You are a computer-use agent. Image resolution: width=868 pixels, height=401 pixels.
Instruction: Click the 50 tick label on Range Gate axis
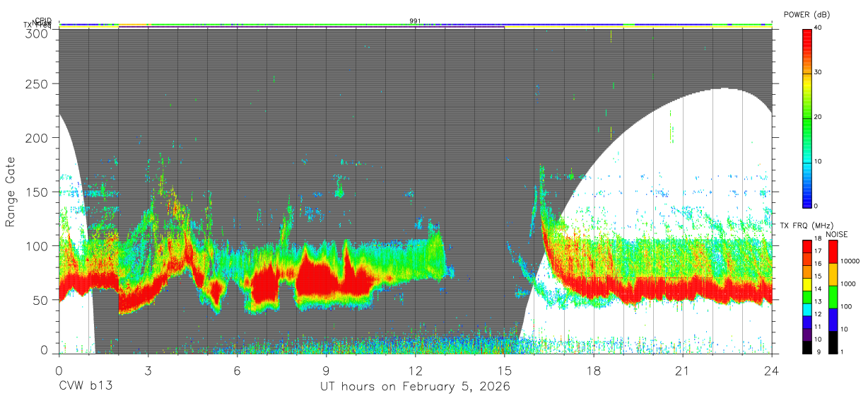click(42, 299)
